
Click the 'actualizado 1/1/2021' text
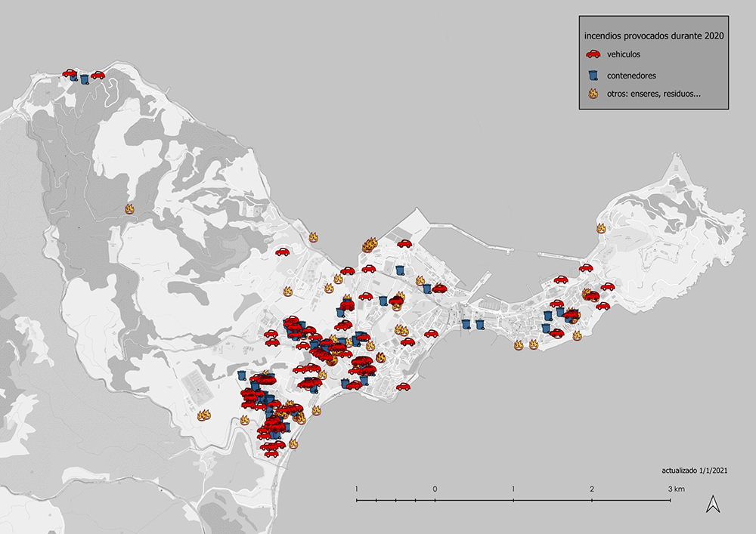(x=694, y=471)
